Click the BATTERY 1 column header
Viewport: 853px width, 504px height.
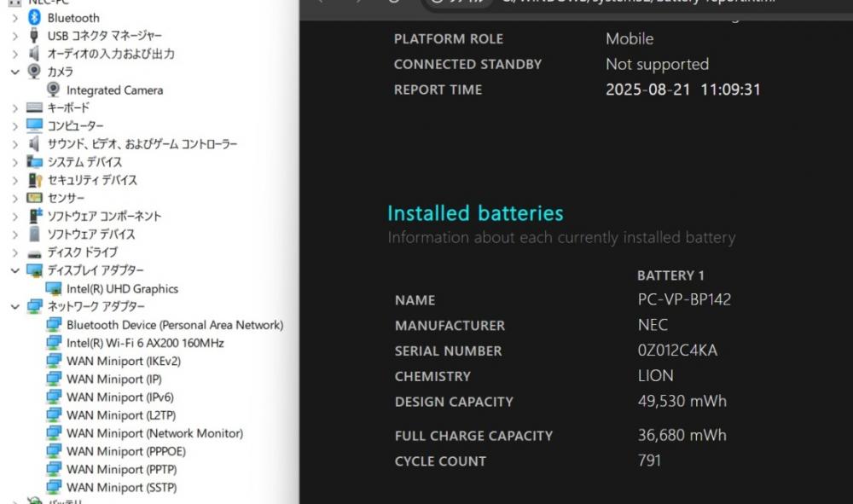point(670,275)
